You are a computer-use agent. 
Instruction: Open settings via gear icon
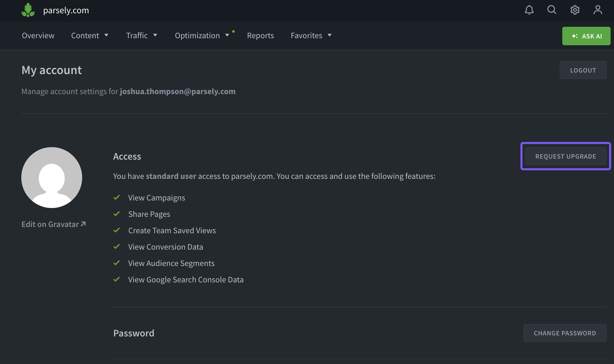pyautogui.click(x=575, y=10)
